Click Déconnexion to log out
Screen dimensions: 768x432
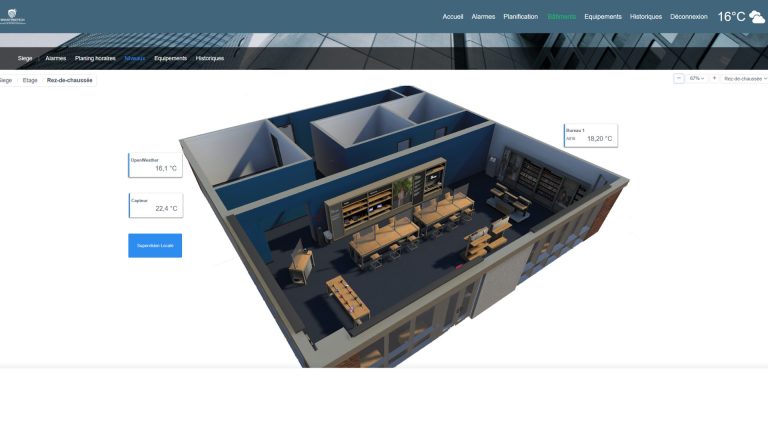click(x=689, y=17)
